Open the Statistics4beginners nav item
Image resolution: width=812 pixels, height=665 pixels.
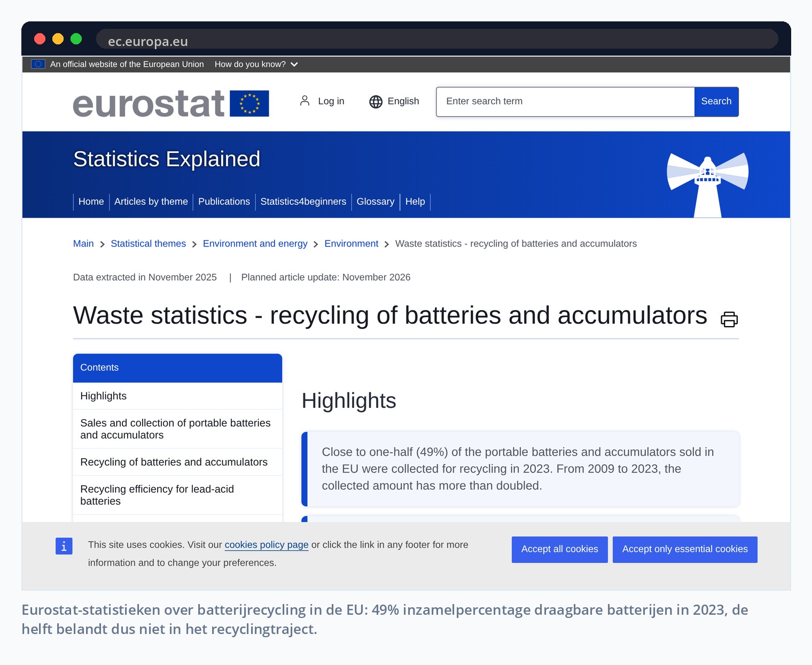pyautogui.click(x=303, y=202)
